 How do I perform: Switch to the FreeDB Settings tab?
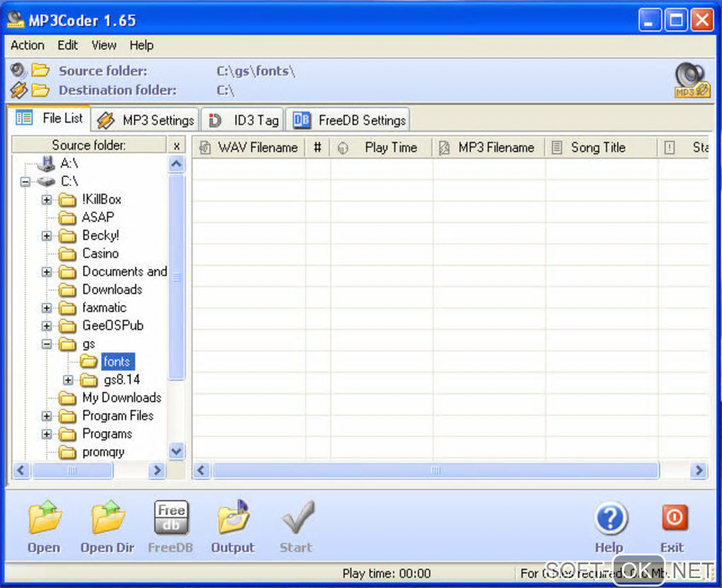(x=348, y=120)
